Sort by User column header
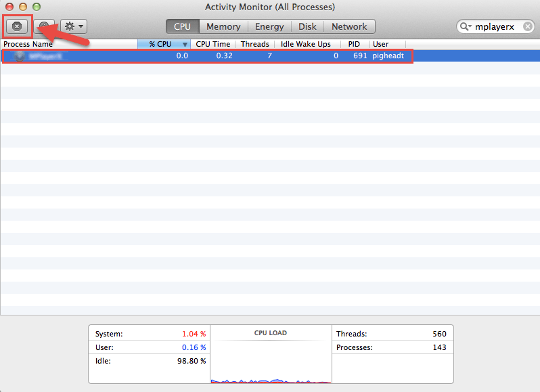Screen dimensions: 540x392 381,44
